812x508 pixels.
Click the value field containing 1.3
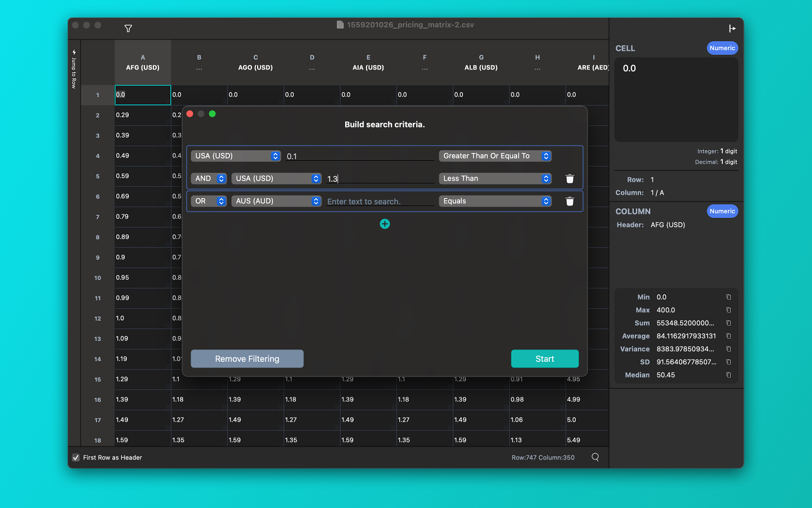pyautogui.click(x=380, y=179)
